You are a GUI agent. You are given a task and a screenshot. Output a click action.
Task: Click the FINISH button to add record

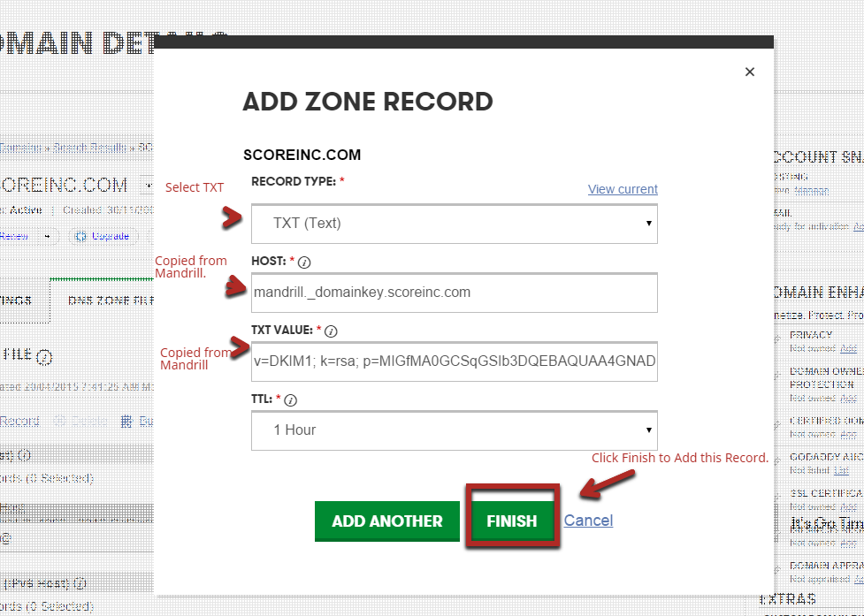[512, 521]
